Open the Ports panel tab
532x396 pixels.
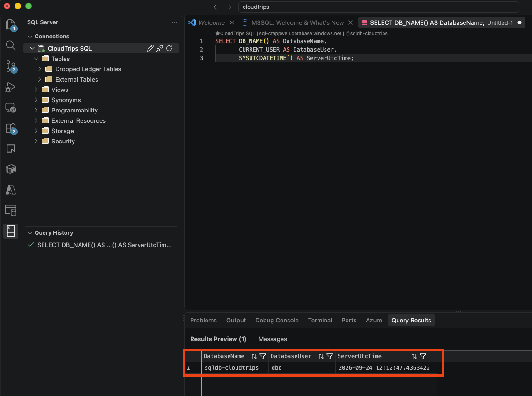[349, 320]
